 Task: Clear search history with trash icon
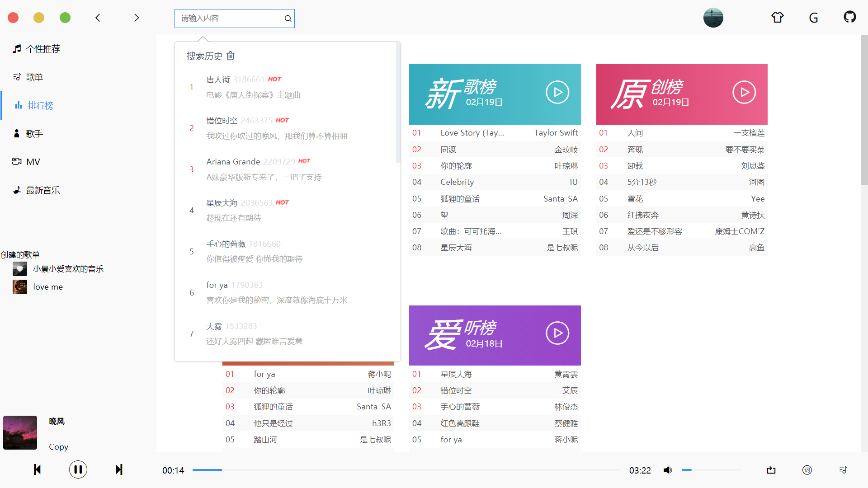pos(231,56)
